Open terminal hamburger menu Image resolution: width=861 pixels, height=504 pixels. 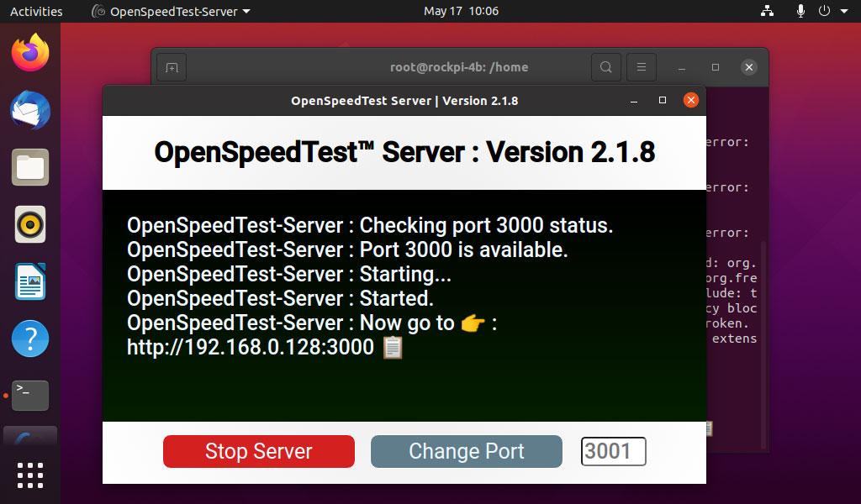[642, 67]
